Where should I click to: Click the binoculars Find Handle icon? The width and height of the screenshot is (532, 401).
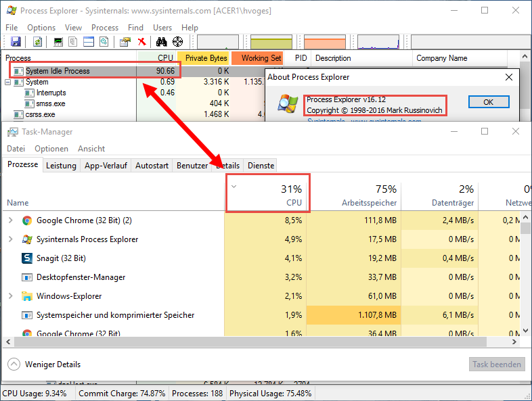pyautogui.click(x=162, y=42)
